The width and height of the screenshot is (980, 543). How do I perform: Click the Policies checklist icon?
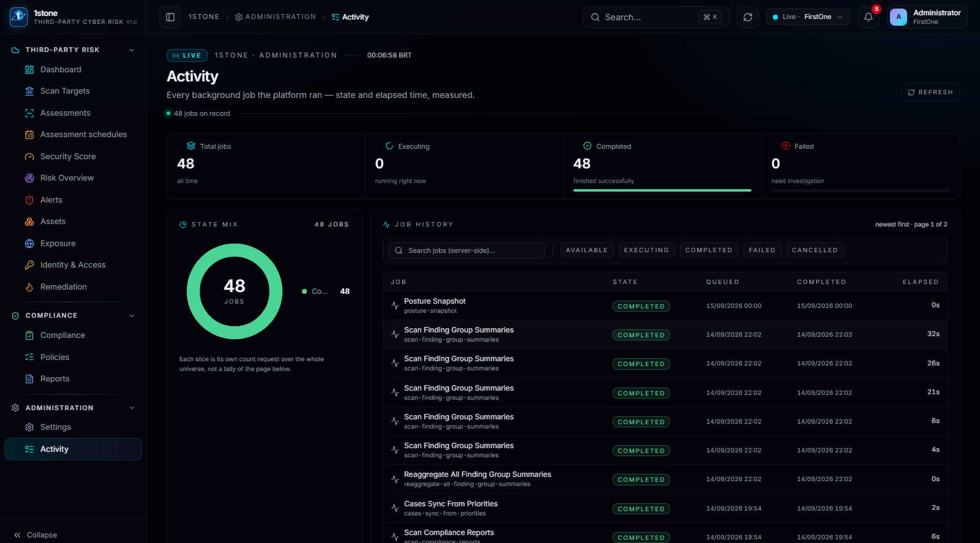coord(29,358)
